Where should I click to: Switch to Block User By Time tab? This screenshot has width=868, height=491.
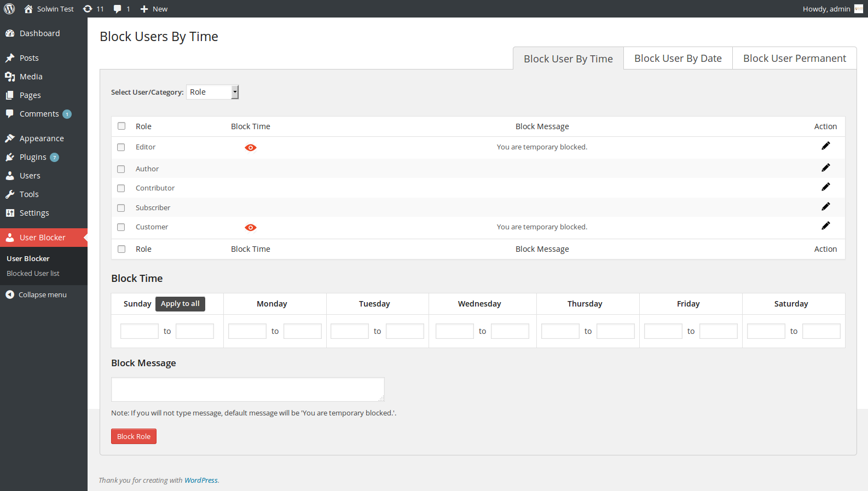tap(568, 59)
